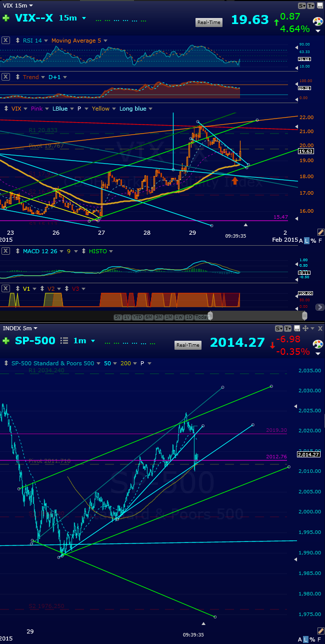
Task: Toggle log scale L in VIX chart
Action: (x=307, y=241)
